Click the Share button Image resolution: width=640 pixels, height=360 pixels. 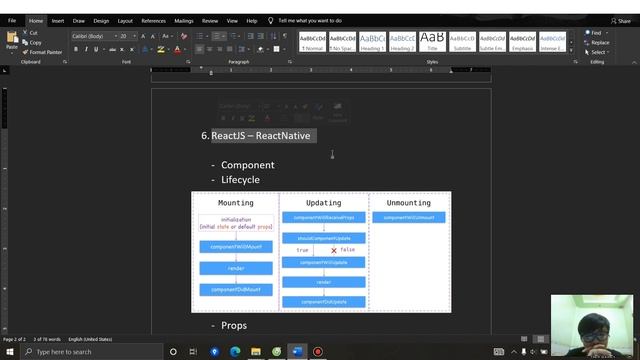[x=621, y=21]
